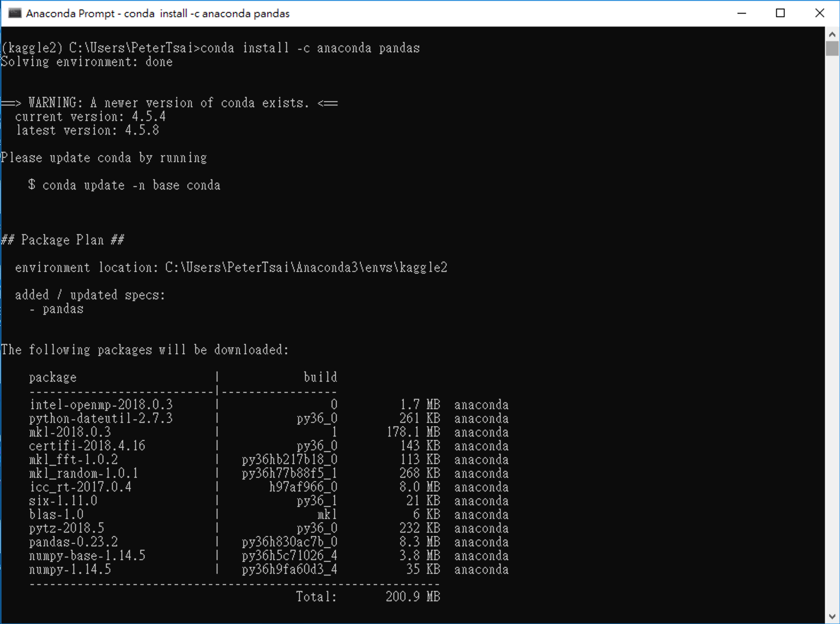Click the 'numpy-1.14.5' package entry
This screenshot has height=624, width=840.
70,570
